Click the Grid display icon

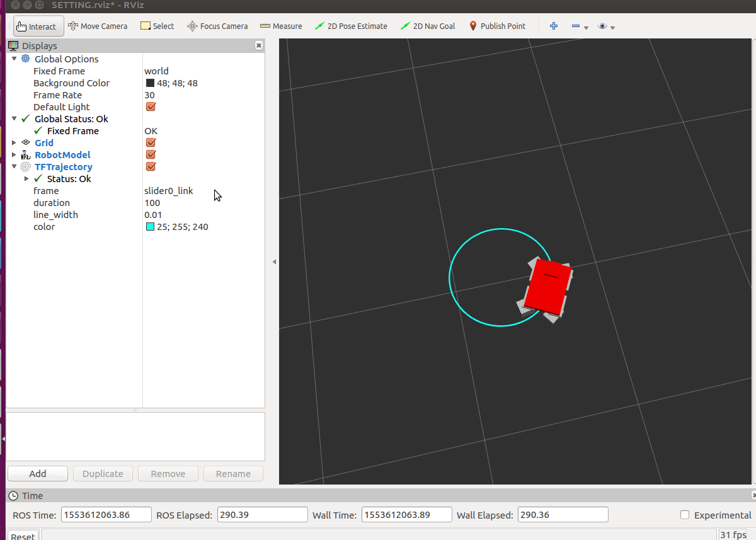[26, 143]
